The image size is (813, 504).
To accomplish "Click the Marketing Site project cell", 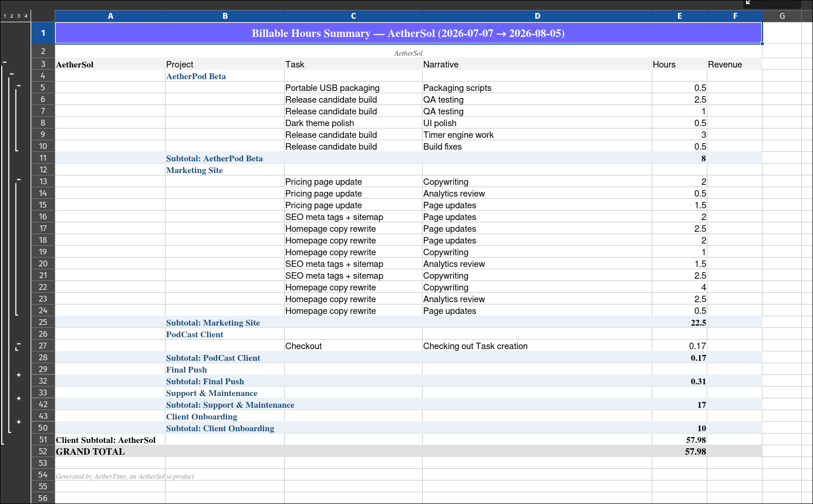I will [x=225, y=170].
